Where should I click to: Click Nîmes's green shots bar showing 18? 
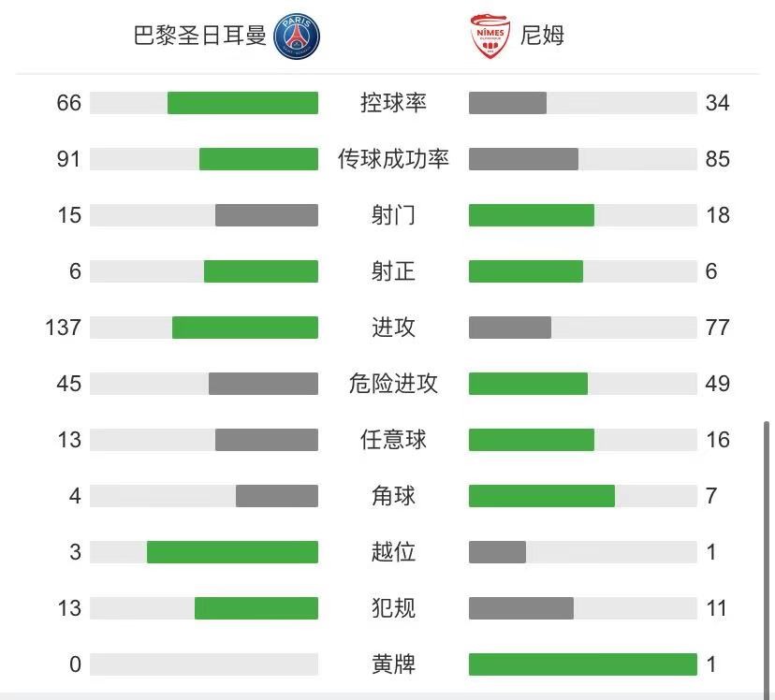[x=532, y=215]
